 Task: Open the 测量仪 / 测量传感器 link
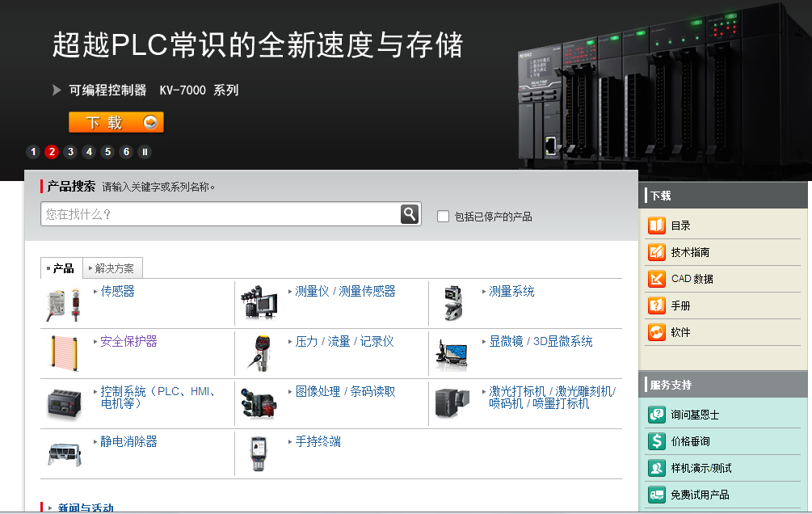pos(346,291)
